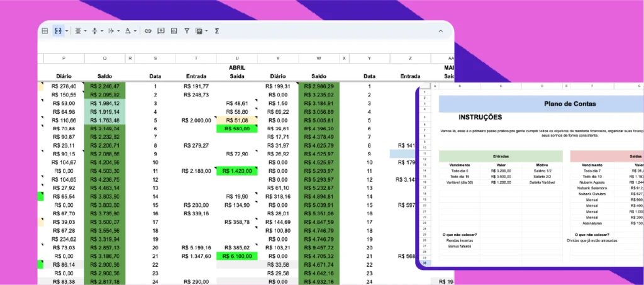Click the ABRIL month heading cell

(x=237, y=67)
